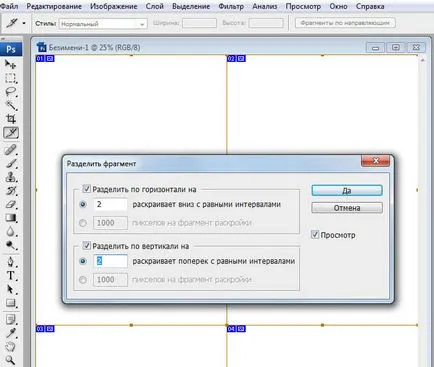434x367 pixels.
Task: Click slice 02 badge icon
Action: [x=242, y=59]
